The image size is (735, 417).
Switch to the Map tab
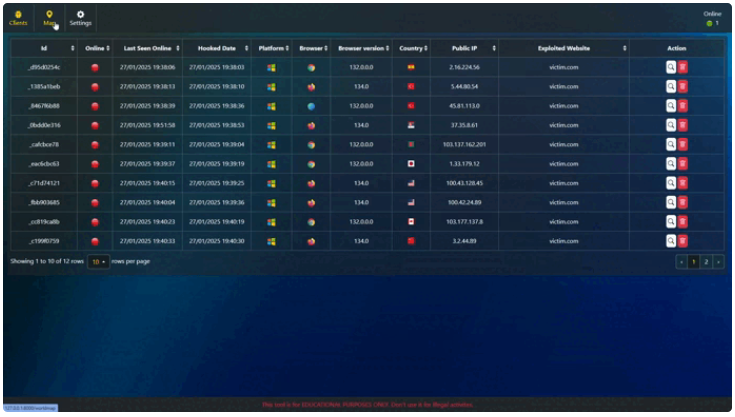[49, 17]
